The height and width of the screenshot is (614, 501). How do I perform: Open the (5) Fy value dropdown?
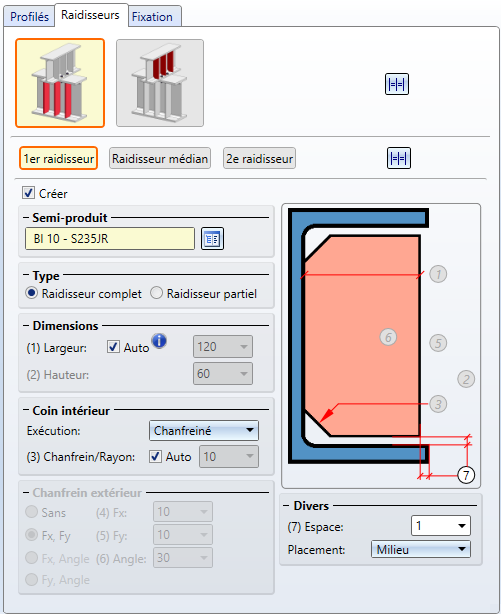(x=183, y=535)
